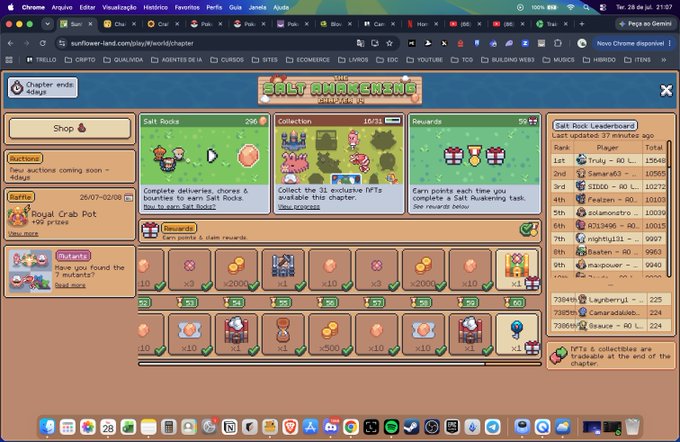680x442 pixels.
Task: Open the YOUTUBE bookmarks folder
Action: (425, 60)
